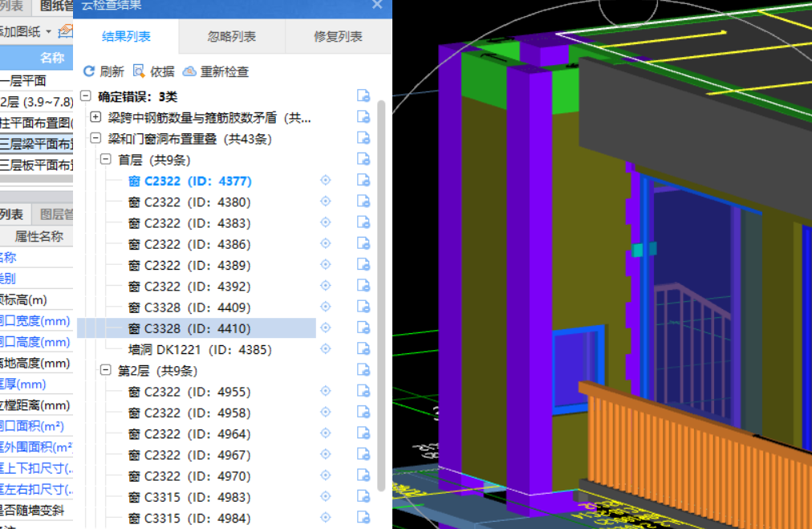Screen dimensions: 812x529
Task: Click ignore icon for C3328 ID 4409
Action: click(363, 307)
